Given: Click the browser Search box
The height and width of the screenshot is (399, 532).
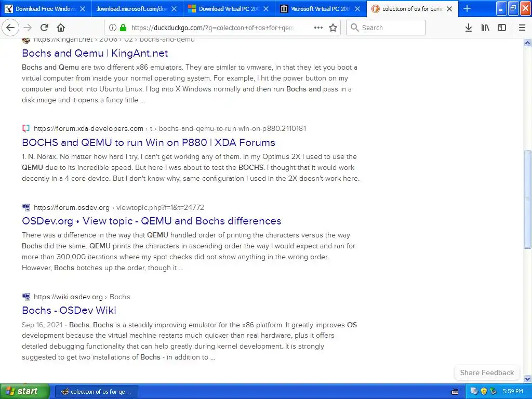Looking at the screenshot, I should 385,28.
